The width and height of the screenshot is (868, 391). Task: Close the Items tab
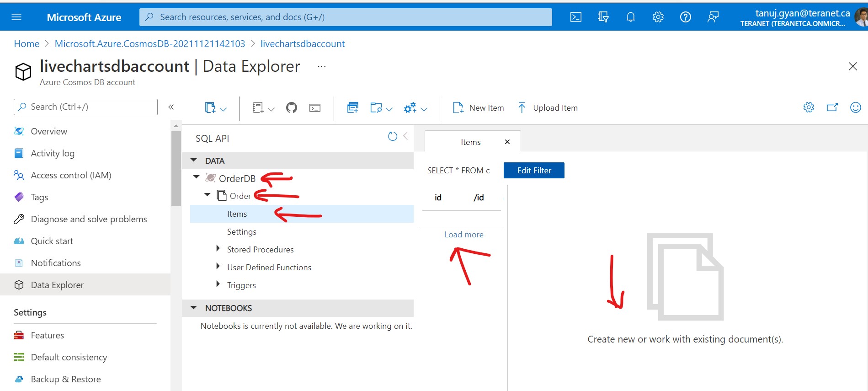pos(507,142)
